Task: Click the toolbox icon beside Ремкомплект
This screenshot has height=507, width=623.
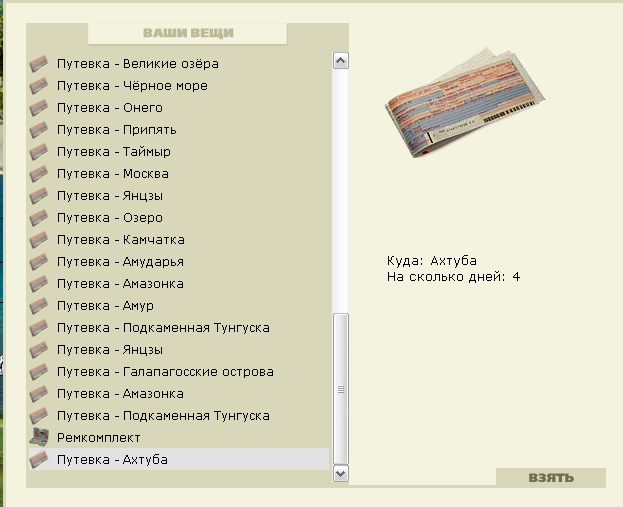Action: click(39, 437)
